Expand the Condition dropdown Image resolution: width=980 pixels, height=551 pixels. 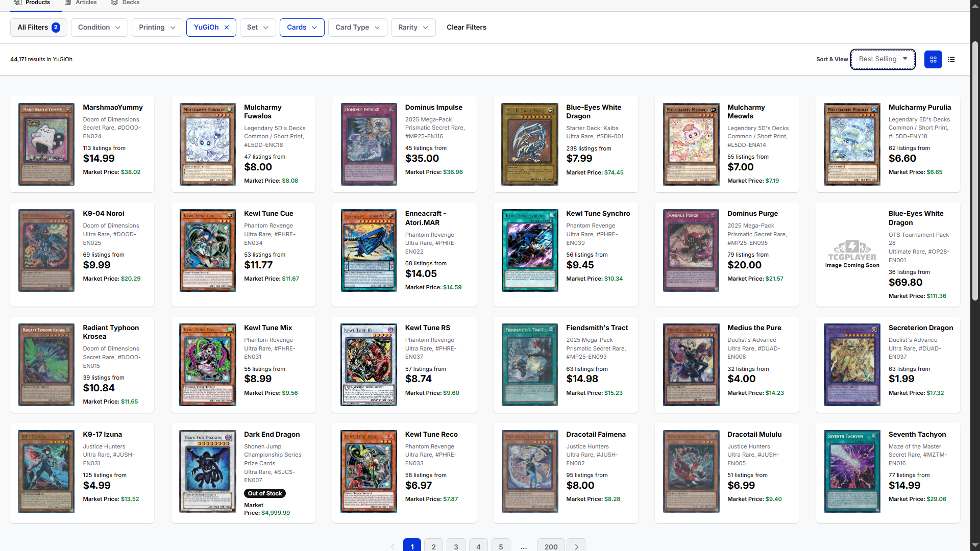[99, 28]
